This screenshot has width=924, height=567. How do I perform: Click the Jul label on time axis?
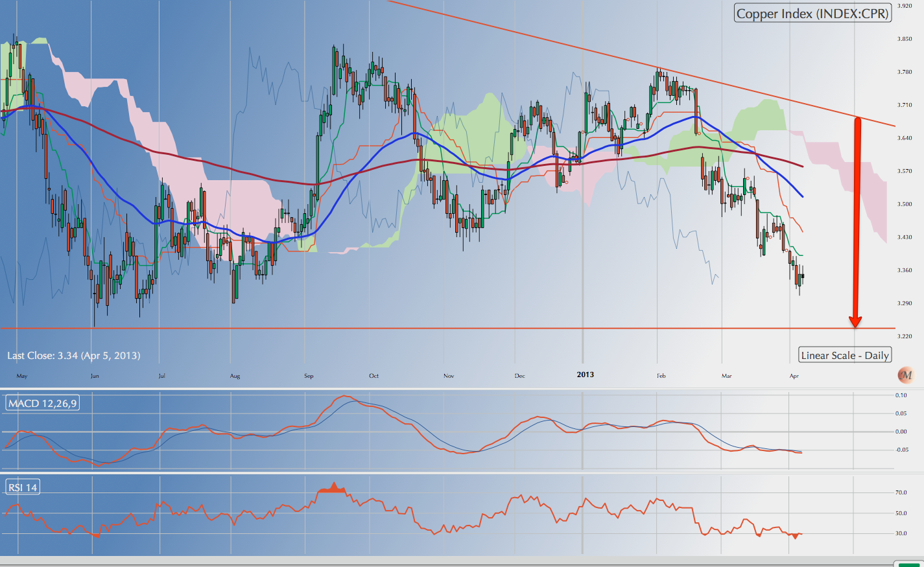[x=161, y=376]
